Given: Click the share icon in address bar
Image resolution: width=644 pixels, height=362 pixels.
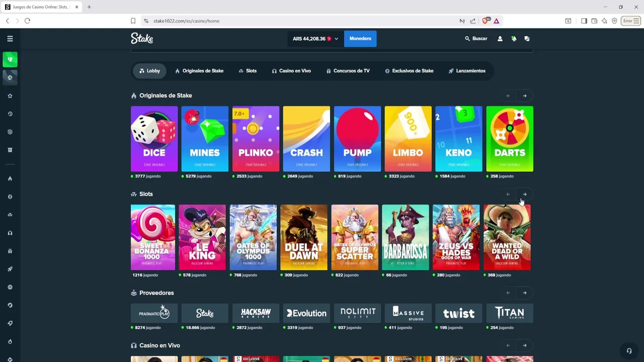Looking at the screenshot, I should (473, 21).
